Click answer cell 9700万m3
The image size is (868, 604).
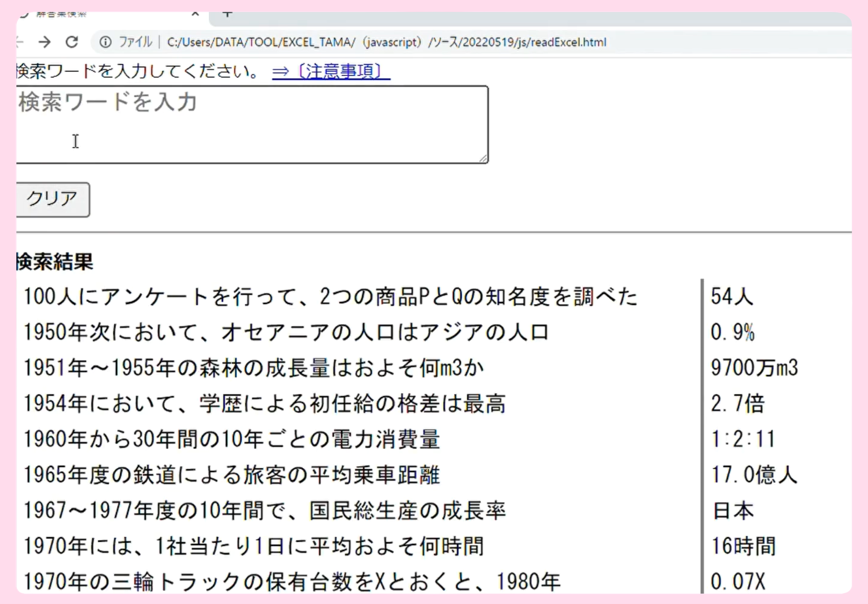754,368
